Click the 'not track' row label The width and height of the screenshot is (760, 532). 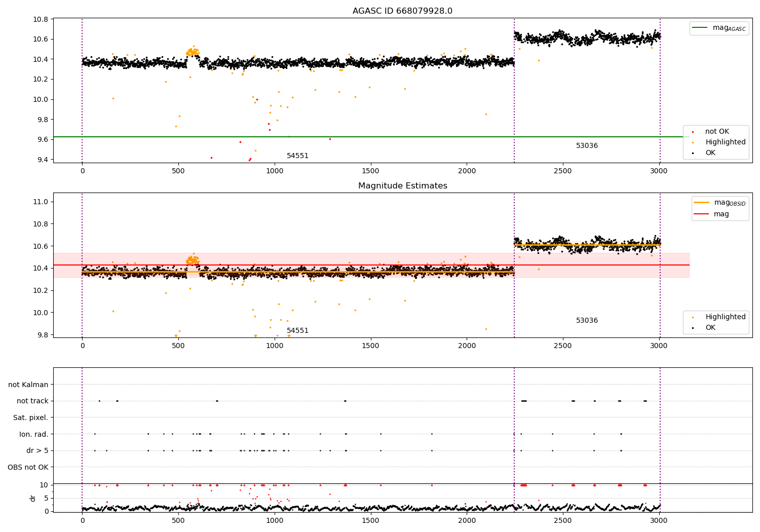[32, 401]
